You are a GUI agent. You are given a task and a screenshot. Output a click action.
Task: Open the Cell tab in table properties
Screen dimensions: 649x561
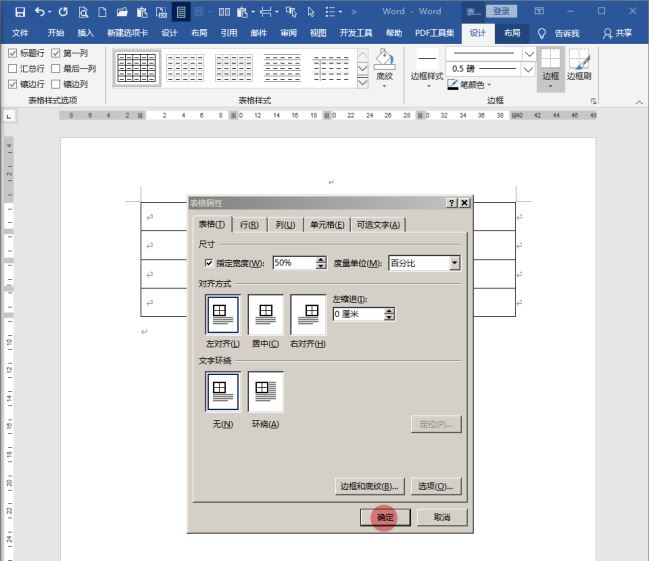point(327,225)
